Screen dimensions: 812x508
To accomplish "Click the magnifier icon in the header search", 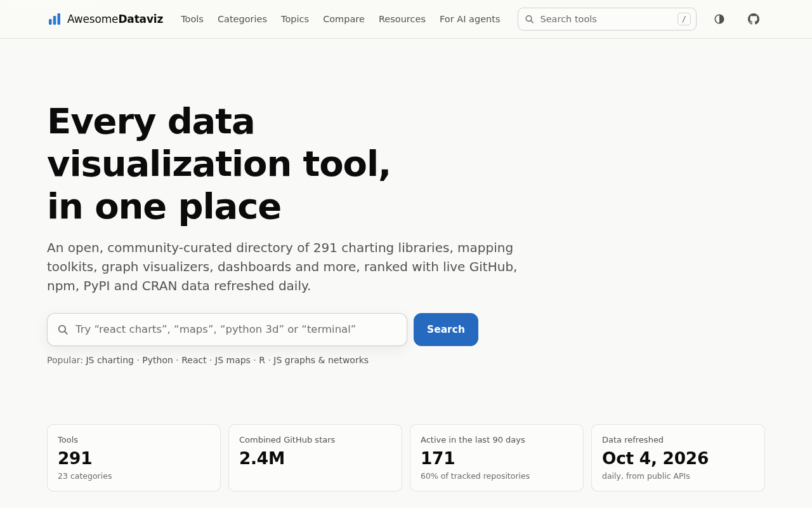I will coord(530,19).
